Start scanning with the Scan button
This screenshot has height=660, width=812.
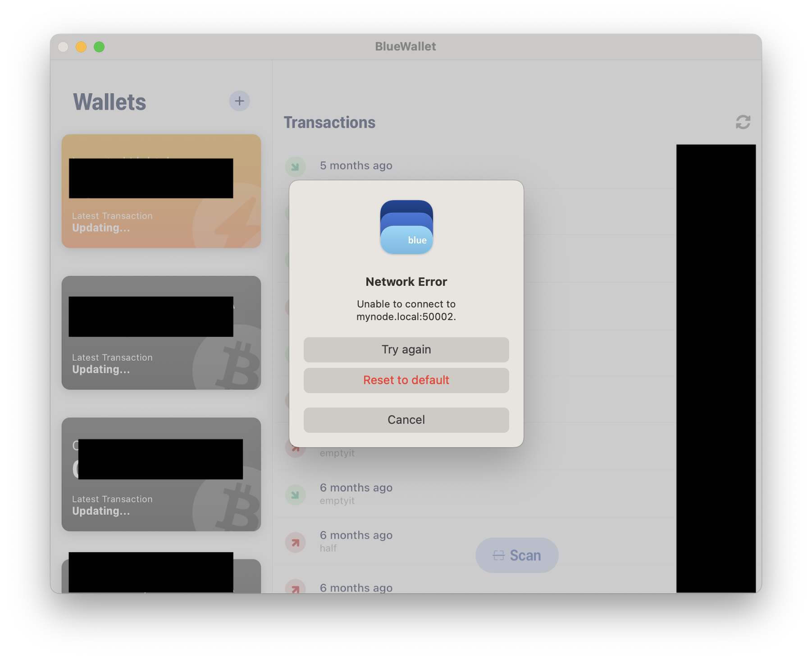pos(517,555)
